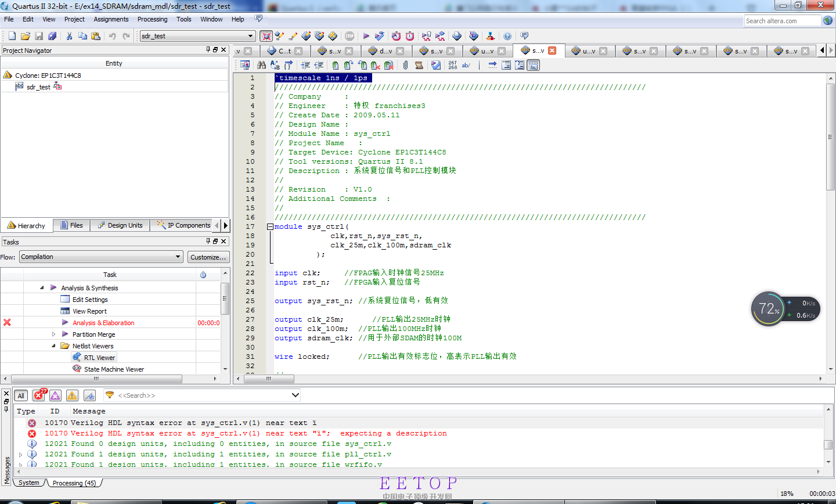Switch to the System messages tab
836x504 pixels.
pyautogui.click(x=28, y=483)
